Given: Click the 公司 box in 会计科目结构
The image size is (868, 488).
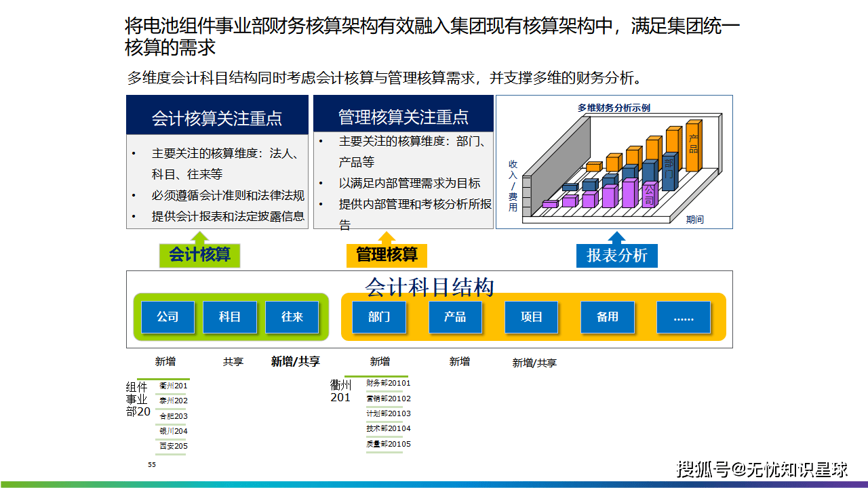Looking at the screenshot, I should (167, 317).
